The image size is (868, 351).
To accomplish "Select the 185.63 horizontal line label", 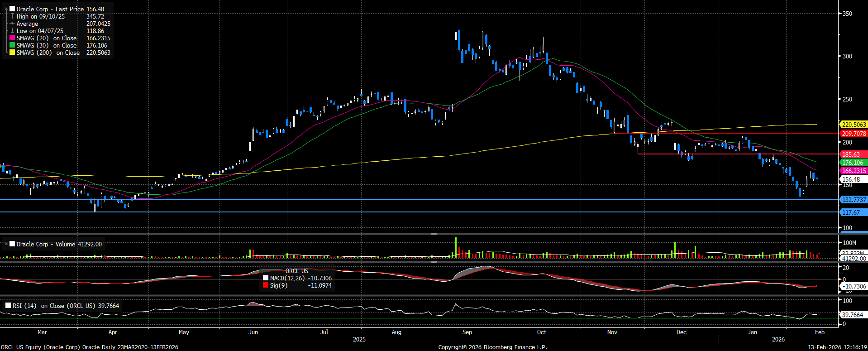I will (x=851, y=154).
